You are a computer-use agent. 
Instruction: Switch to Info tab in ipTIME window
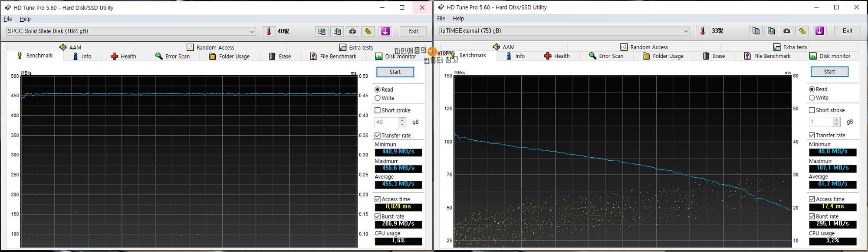click(x=516, y=56)
